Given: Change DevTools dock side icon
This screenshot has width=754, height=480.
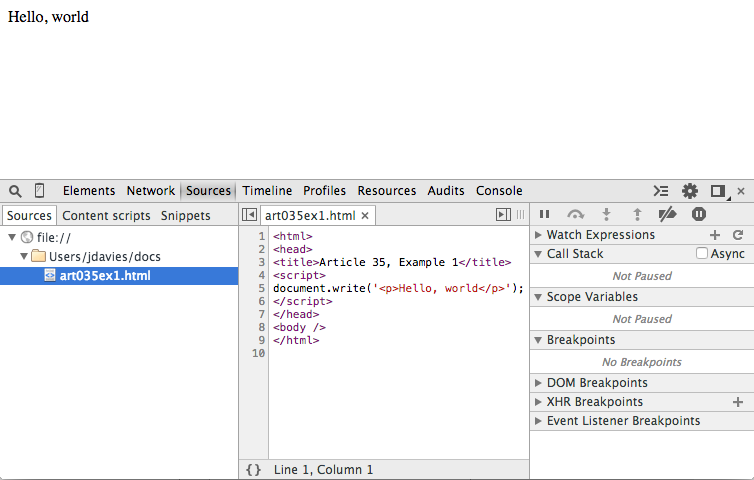Looking at the screenshot, I should (718, 191).
